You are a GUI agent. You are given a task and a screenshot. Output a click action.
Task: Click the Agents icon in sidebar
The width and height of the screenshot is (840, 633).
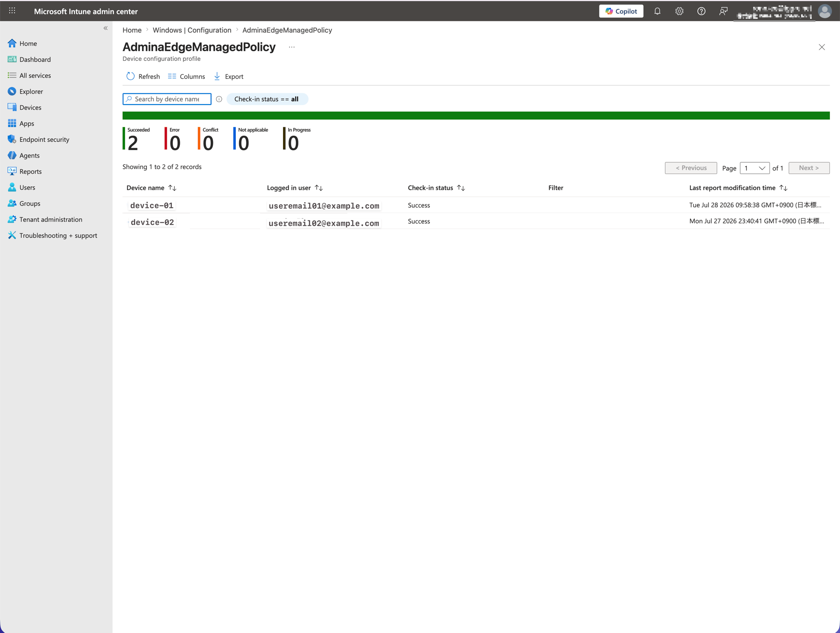click(x=12, y=155)
